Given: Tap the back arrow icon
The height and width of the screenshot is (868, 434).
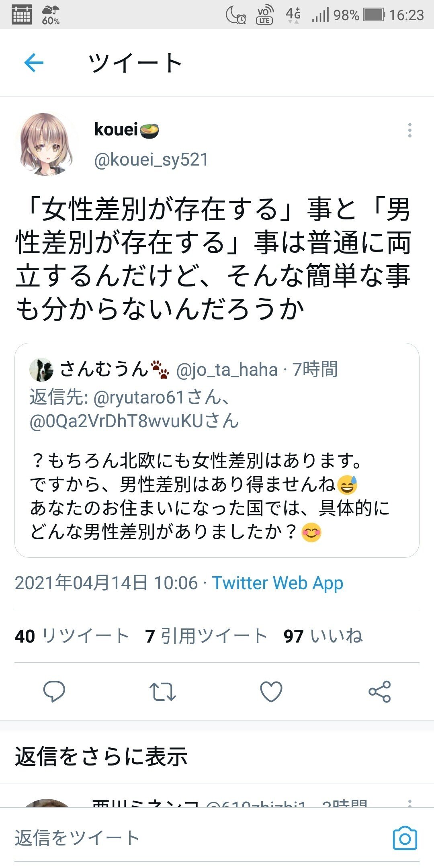Looking at the screenshot, I should tap(34, 63).
